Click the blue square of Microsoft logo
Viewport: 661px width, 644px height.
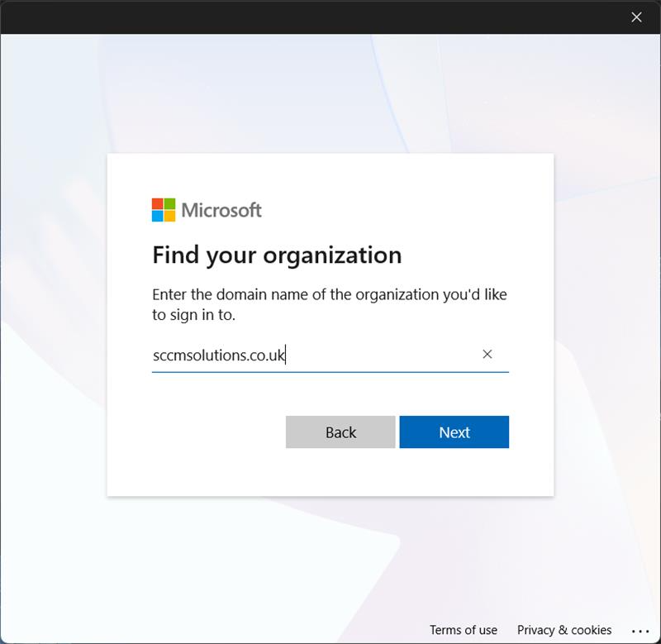[x=158, y=216]
